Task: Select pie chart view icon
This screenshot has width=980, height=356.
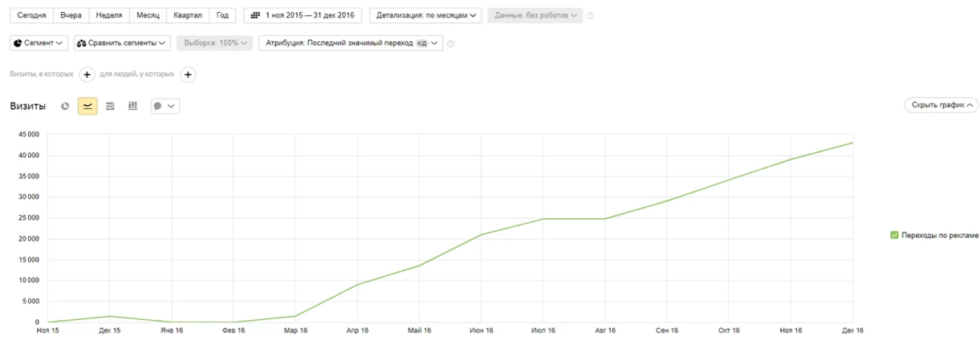Action: click(65, 106)
